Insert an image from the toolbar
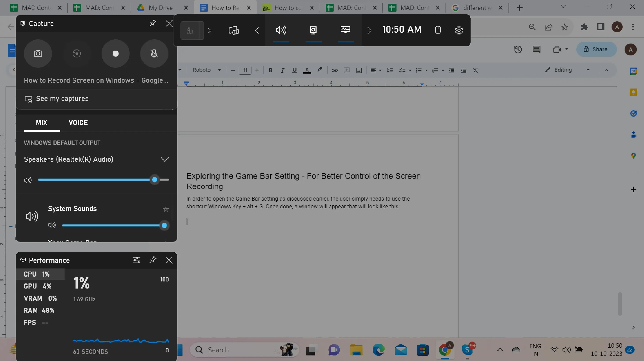644x361 pixels. coord(359,70)
